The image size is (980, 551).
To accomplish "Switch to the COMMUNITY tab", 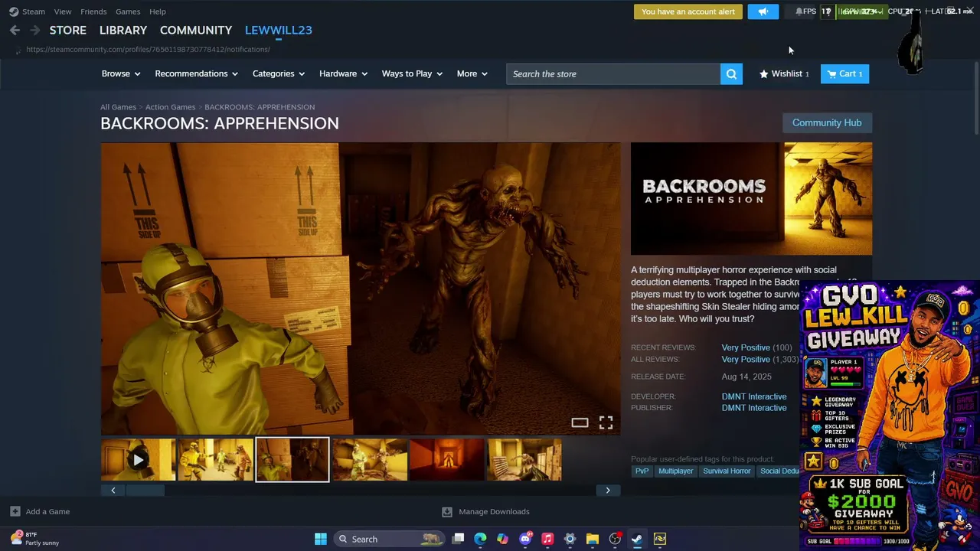I will pyautogui.click(x=196, y=30).
